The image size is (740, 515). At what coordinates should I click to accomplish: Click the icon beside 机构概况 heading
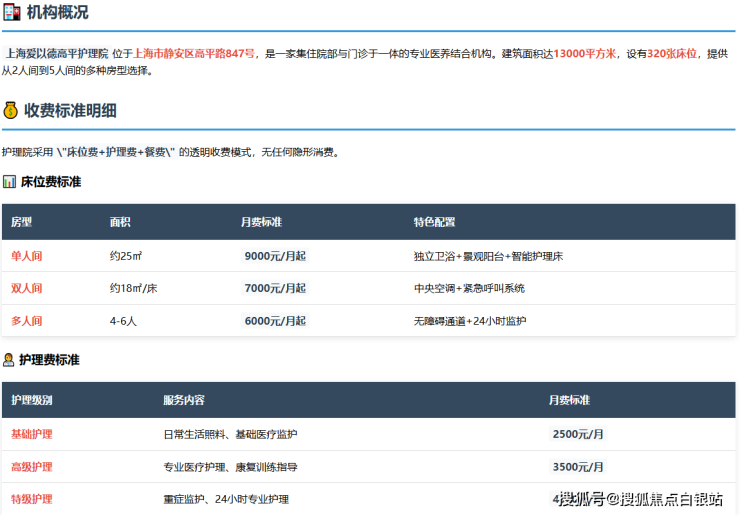pyautogui.click(x=11, y=12)
